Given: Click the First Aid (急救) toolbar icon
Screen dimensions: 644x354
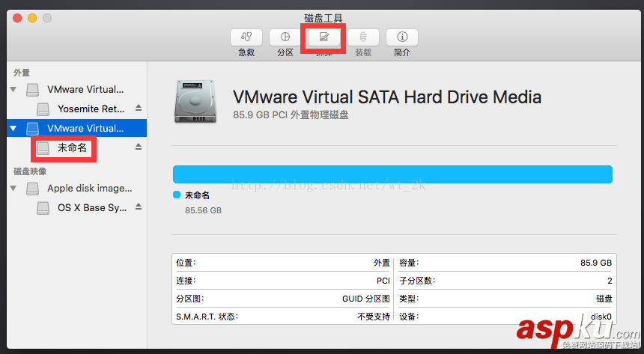Looking at the screenshot, I should pyautogui.click(x=246, y=37).
